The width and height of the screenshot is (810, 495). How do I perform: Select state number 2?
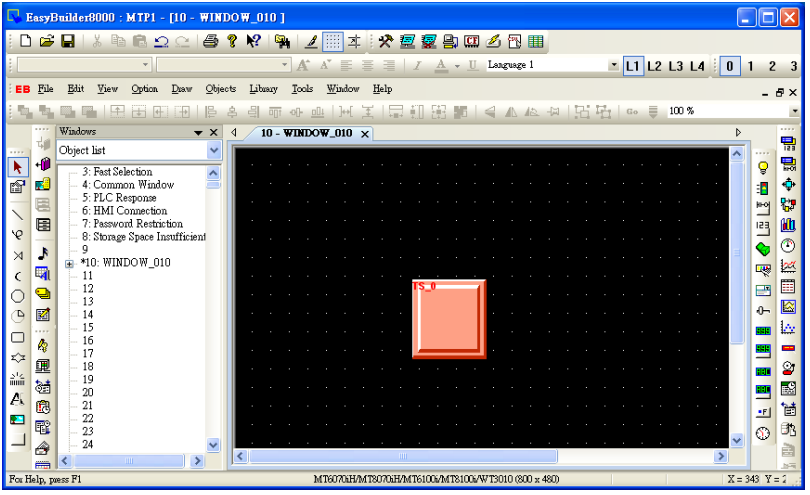(772, 66)
